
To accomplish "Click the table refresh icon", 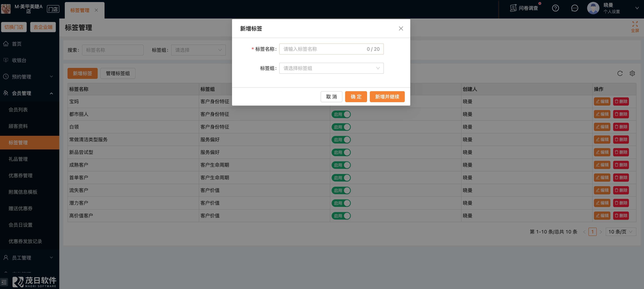I will [620, 74].
